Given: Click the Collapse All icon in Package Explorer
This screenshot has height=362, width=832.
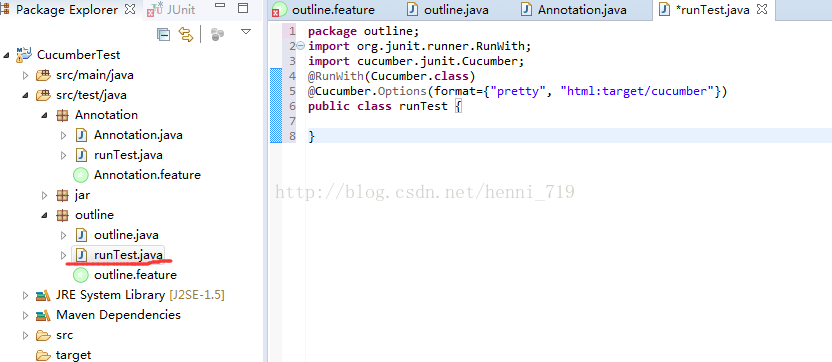Looking at the screenshot, I should pos(164,35).
